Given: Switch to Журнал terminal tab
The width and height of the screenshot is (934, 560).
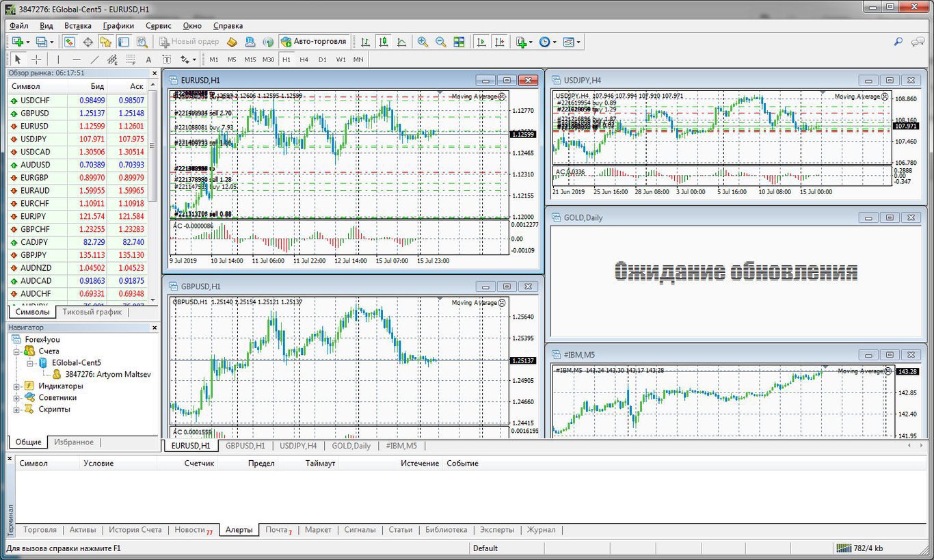Looking at the screenshot, I should point(541,530).
